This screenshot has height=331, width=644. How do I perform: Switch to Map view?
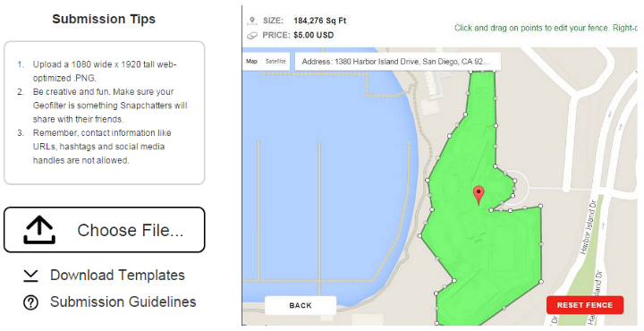[x=251, y=62]
